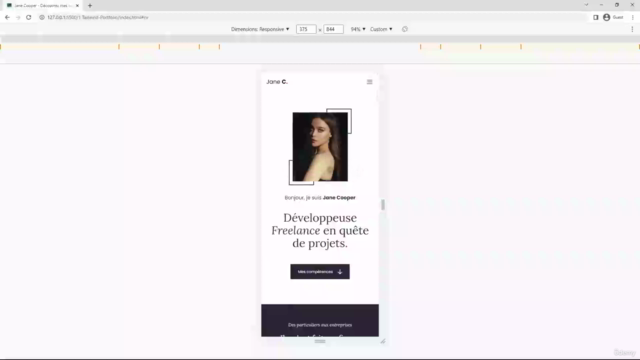
Task: Go back to previous page
Action: 7,18
